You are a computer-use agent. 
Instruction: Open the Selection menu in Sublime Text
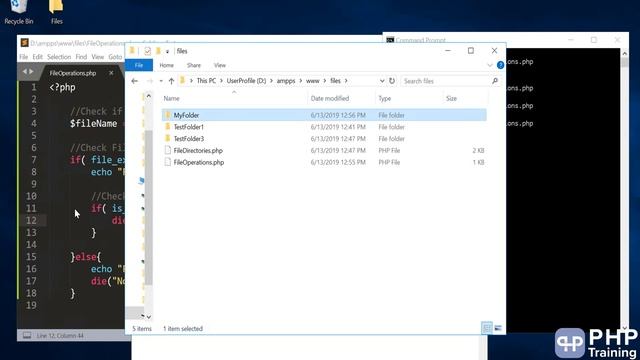coord(59,57)
